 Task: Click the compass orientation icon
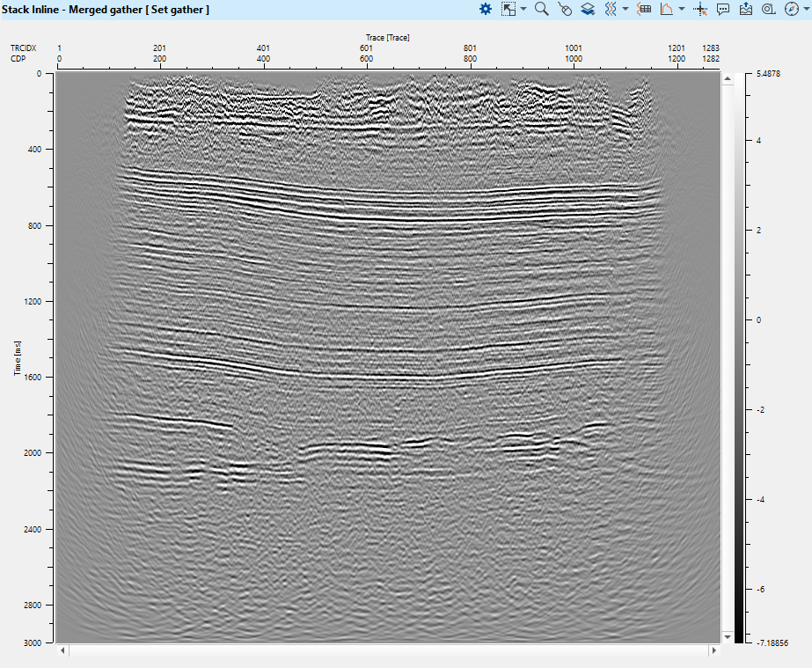pyautogui.click(x=791, y=9)
